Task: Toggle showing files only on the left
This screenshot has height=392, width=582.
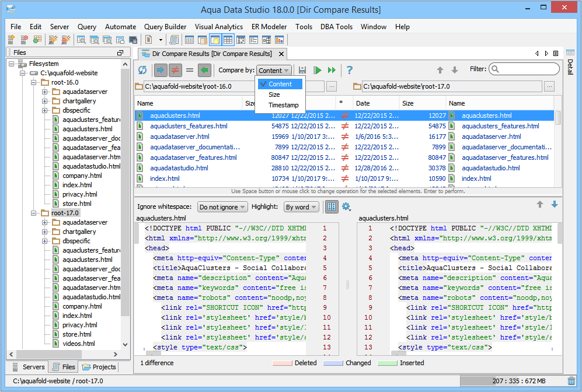Action: pos(161,70)
